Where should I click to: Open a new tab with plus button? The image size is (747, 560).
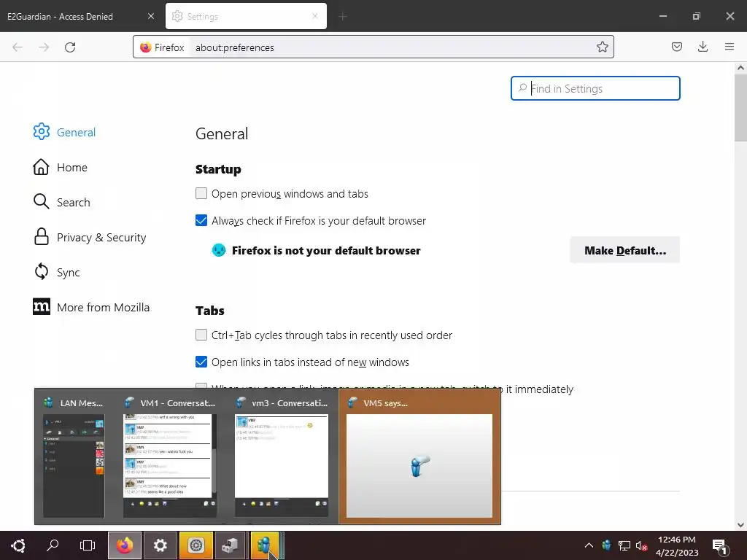[343, 16]
